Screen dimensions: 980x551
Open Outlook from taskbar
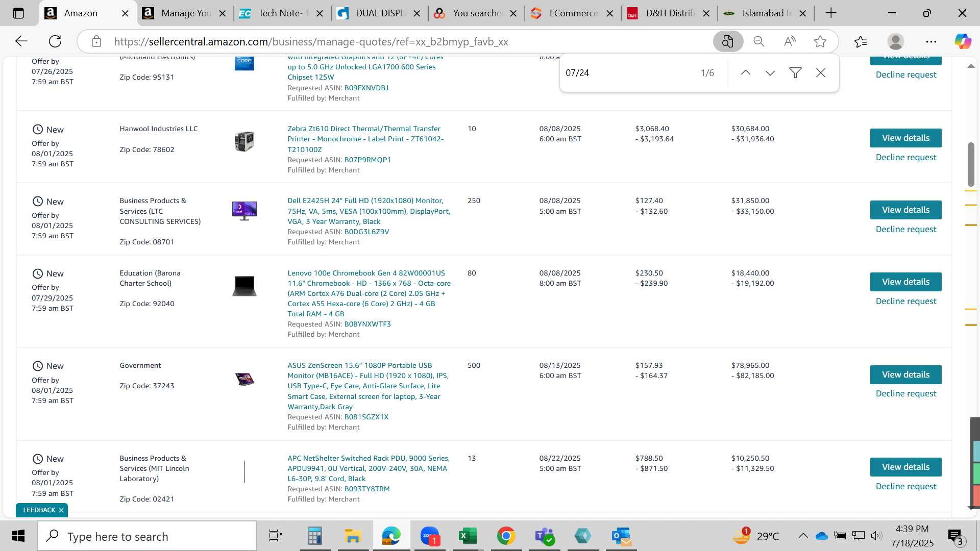point(621,536)
